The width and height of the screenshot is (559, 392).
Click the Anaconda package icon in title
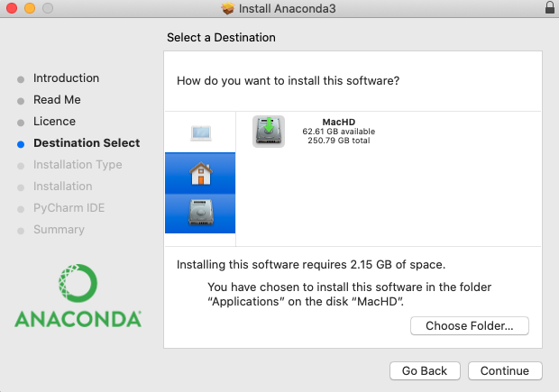pyautogui.click(x=228, y=8)
